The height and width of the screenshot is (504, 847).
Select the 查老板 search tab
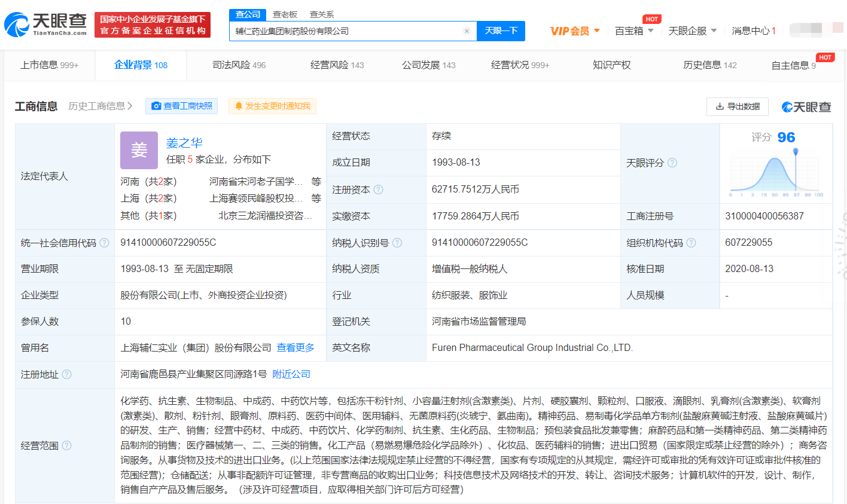tap(285, 14)
